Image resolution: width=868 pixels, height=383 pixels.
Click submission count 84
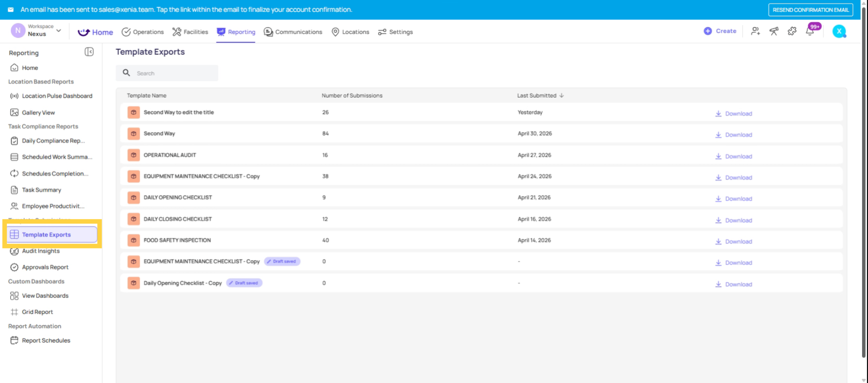coord(325,134)
